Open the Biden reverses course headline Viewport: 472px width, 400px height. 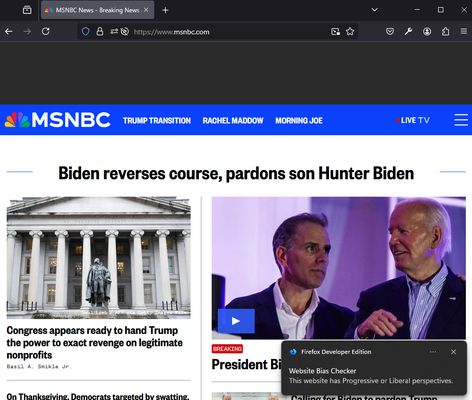236,173
